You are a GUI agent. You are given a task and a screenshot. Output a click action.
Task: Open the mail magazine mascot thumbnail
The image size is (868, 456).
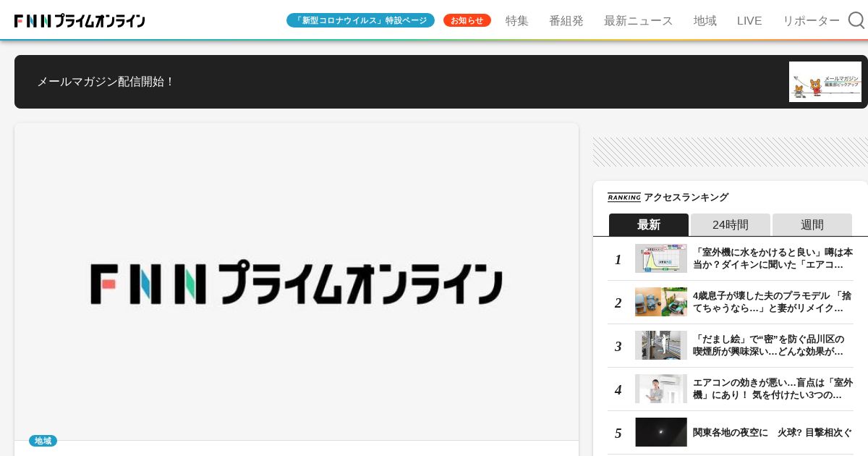[825, 82]
